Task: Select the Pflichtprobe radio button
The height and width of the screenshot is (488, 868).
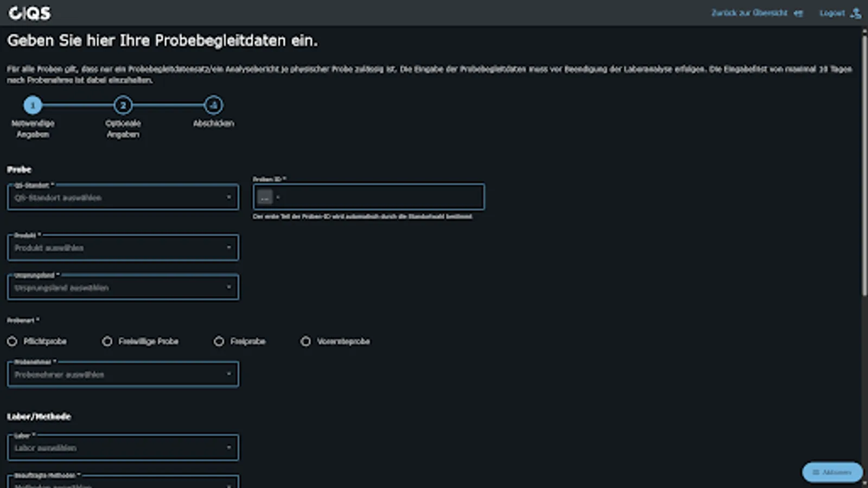Action: [12, 342]
